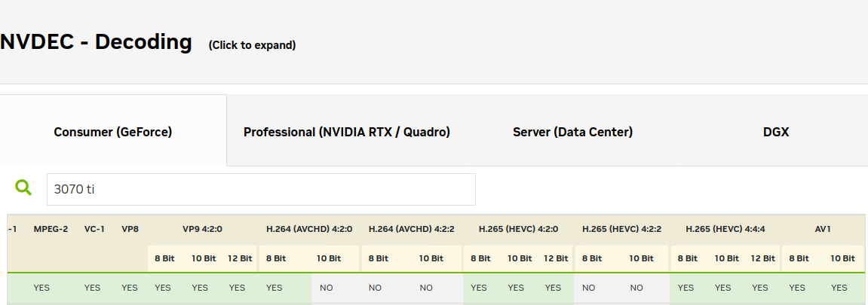Switch to the Consumer (GeForce) tab

click(113, 132)
